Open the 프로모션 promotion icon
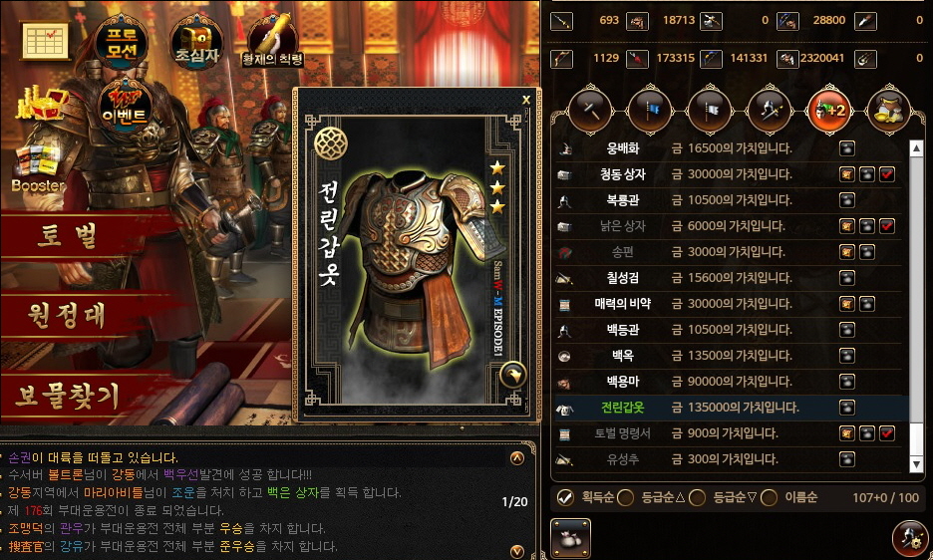The width and height of the screenshot is (933, 560). click(x=122, y=43)
